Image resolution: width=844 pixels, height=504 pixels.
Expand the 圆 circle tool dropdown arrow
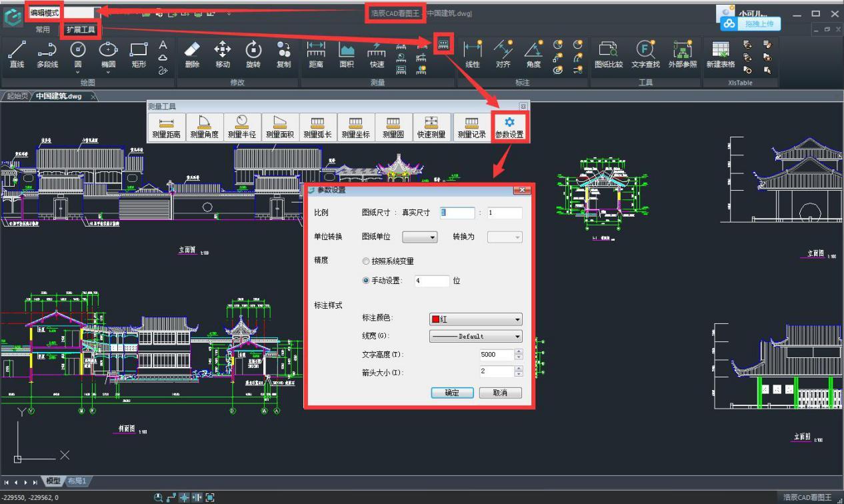pos(78,72)
